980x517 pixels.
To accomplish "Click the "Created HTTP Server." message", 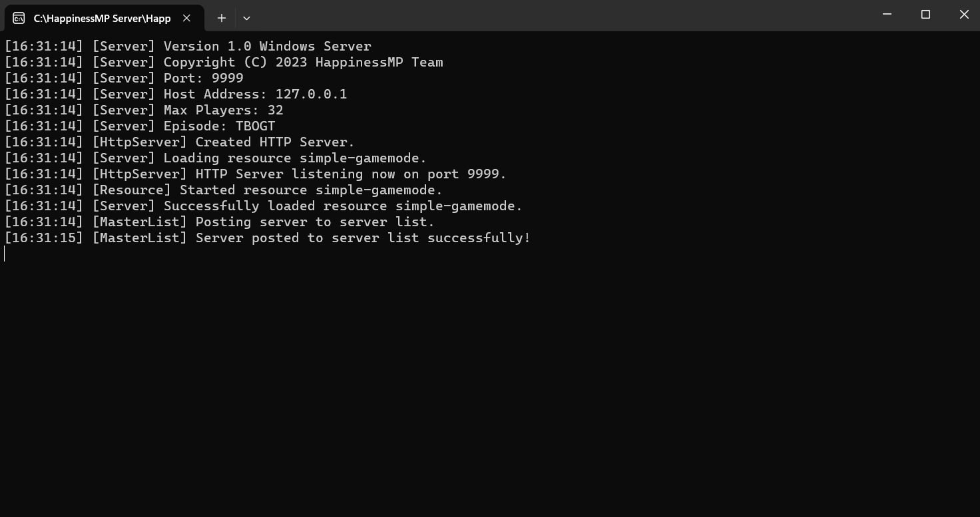I will (276, 142).
